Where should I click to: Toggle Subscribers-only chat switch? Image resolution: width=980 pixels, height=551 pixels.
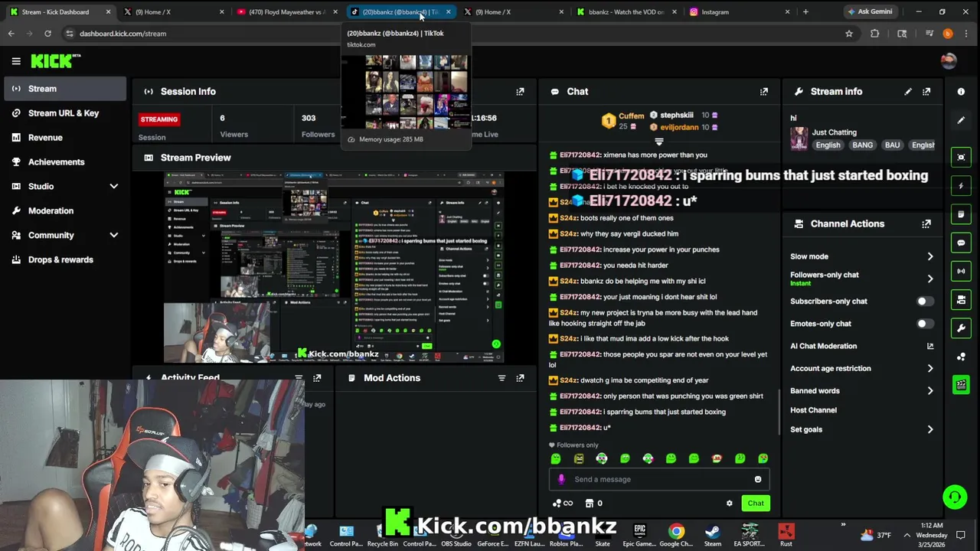926,302
